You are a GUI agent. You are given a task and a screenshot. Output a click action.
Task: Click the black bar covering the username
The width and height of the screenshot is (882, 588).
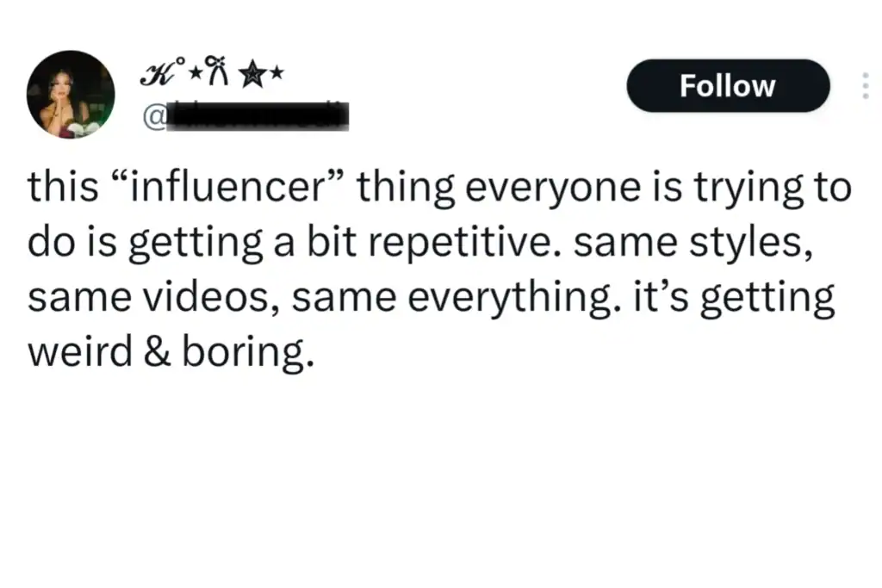click(x=258, y=116)
